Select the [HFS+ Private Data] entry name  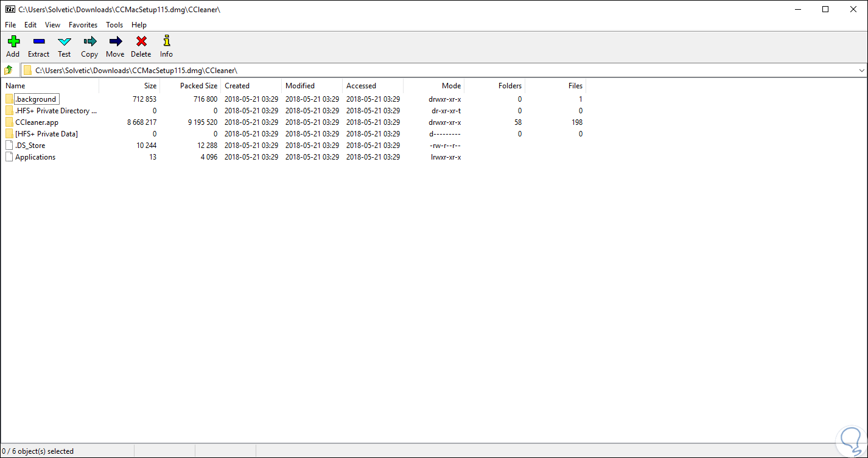[46, 134]
